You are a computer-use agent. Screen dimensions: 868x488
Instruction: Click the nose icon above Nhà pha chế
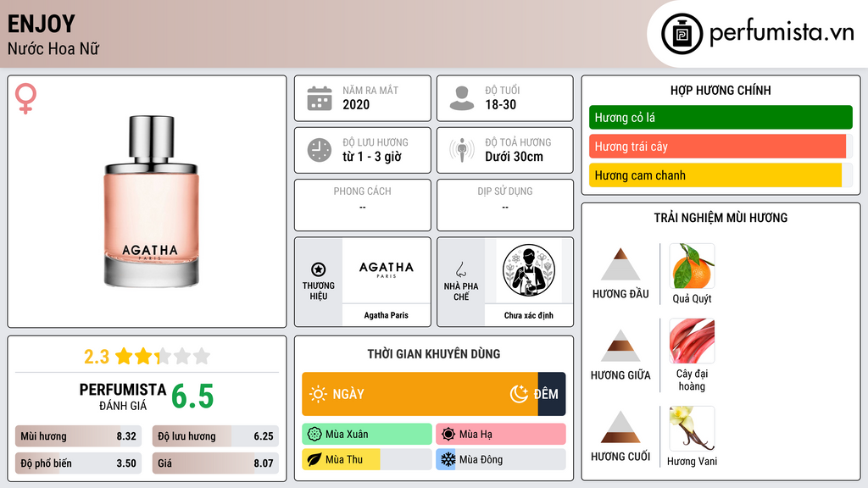pos(460,269)
